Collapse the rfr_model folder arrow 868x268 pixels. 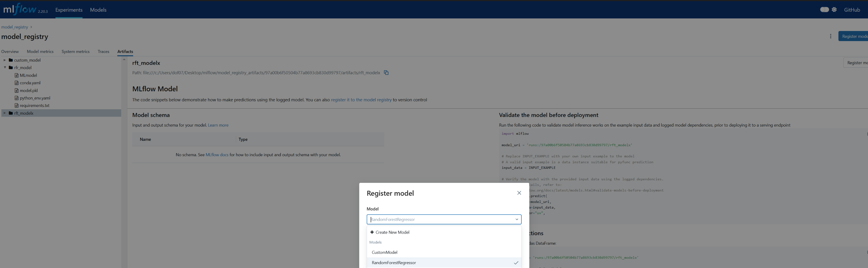point(5,67)
